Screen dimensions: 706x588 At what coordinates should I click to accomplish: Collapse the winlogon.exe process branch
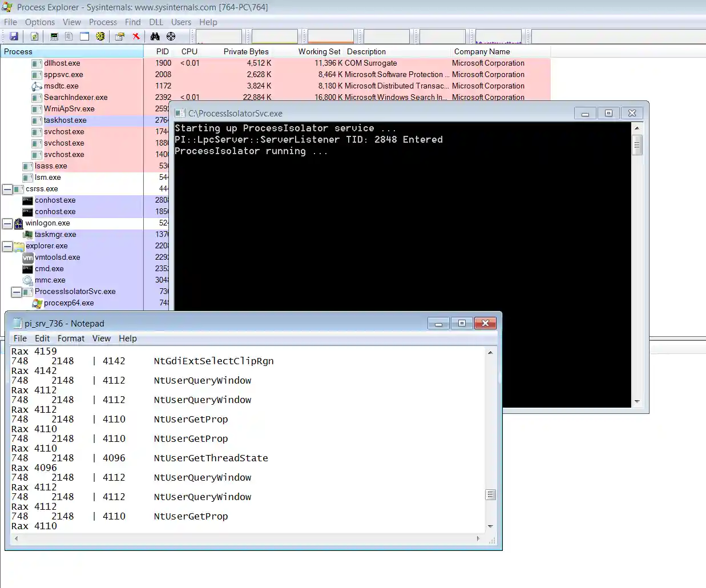[7, 223]
